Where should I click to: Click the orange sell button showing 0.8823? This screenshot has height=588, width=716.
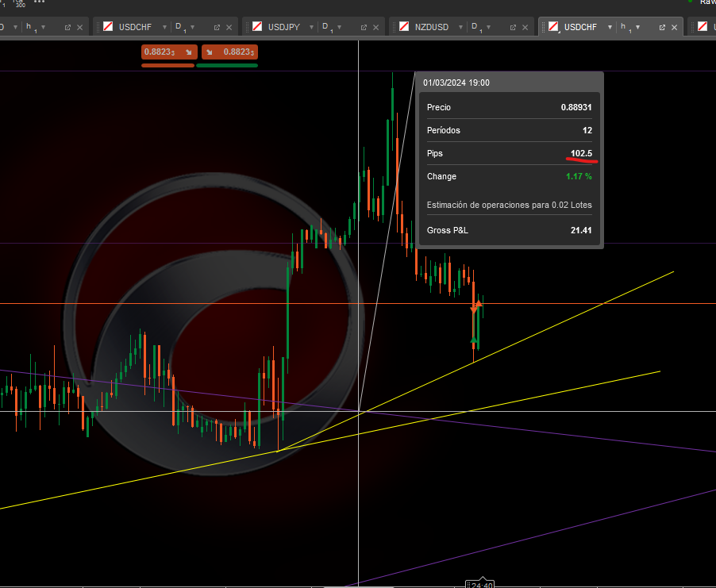(169, 52)
